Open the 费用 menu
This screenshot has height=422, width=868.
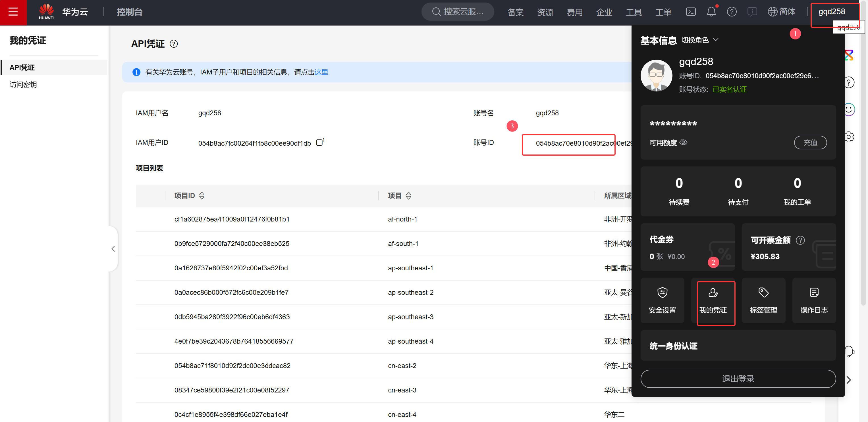(x=574, y=12)
